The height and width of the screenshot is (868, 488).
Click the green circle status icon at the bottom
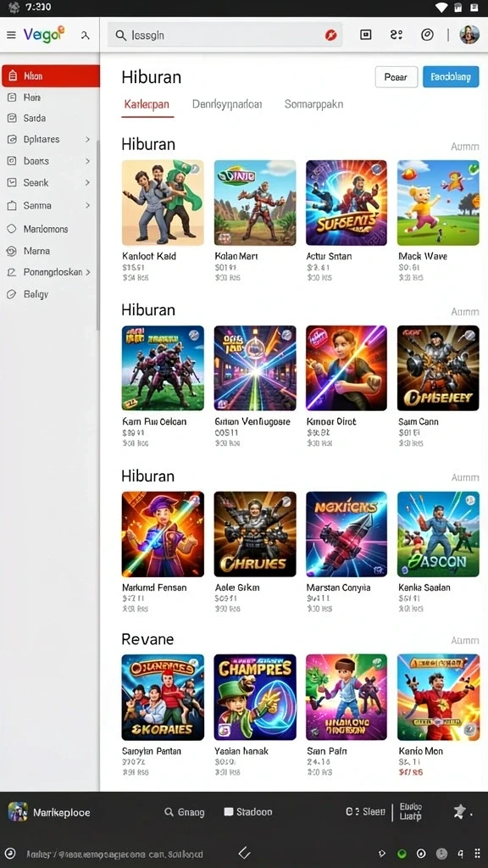pyautogui.click(x=402, y=854)
